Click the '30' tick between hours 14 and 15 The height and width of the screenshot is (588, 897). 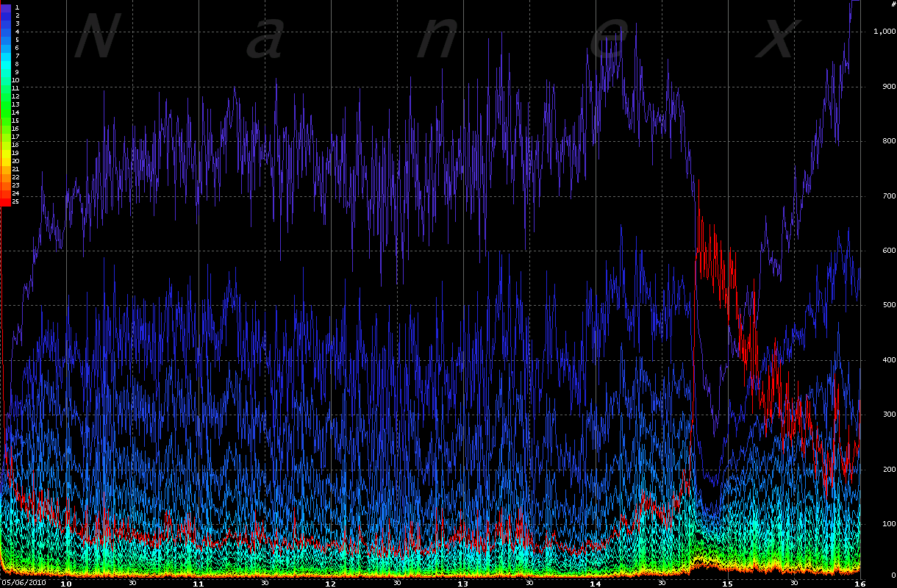(661, 583)
